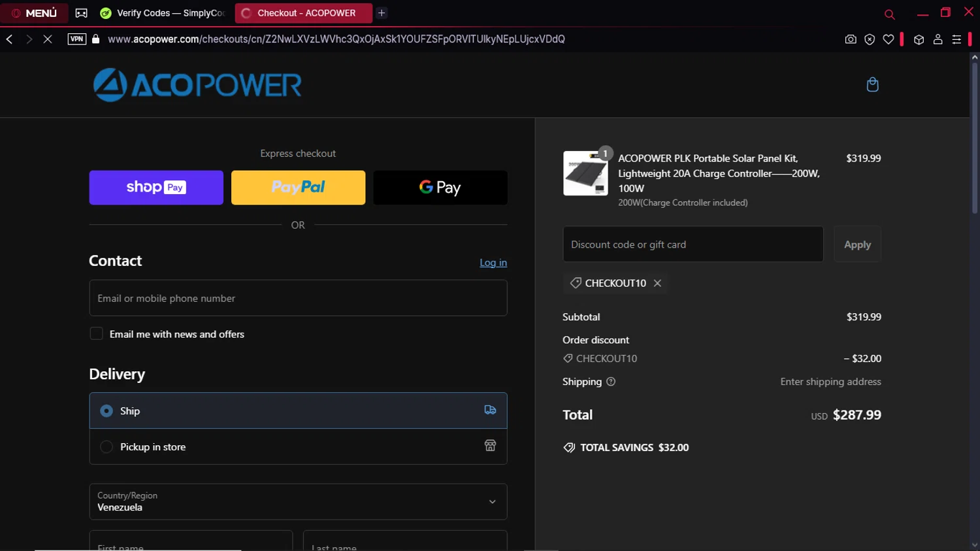
Task: Click the Delivery section heading
Action: click(x=117, y=374)
